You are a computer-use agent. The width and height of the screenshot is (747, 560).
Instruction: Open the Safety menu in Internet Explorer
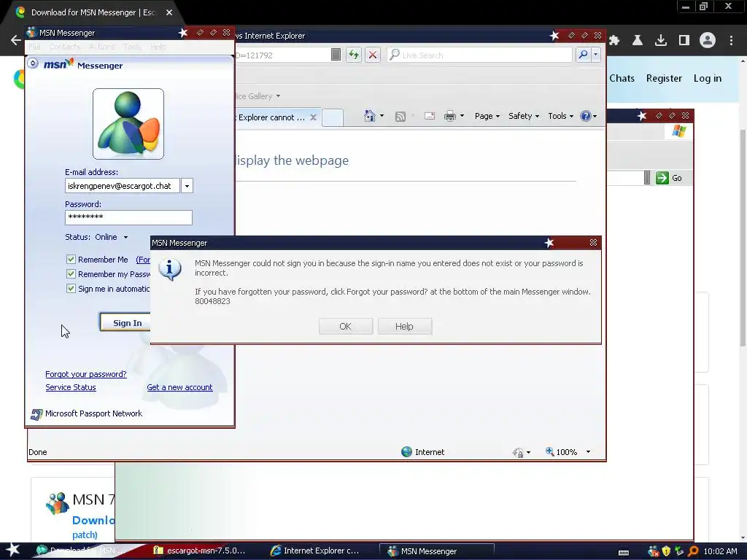pos(524,116)
